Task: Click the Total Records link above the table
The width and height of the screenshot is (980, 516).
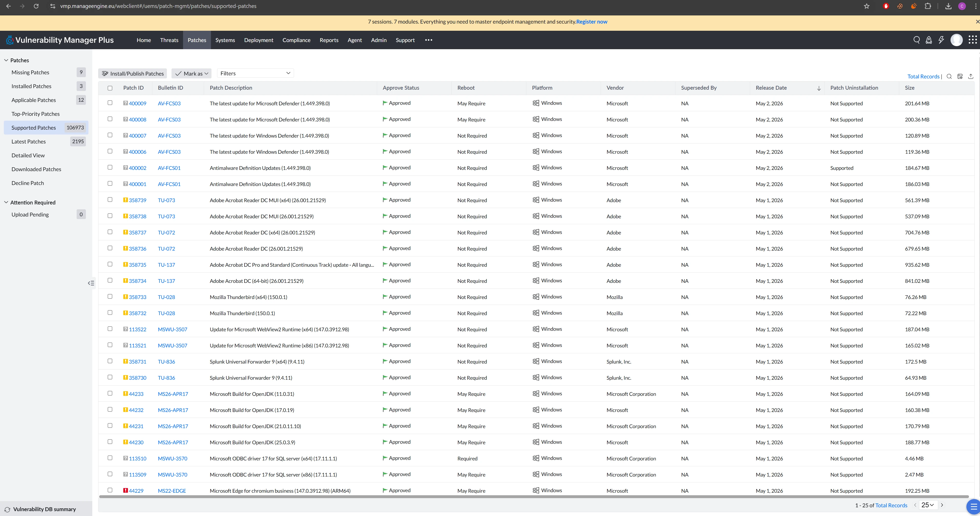Action: [x=923, y=76]
